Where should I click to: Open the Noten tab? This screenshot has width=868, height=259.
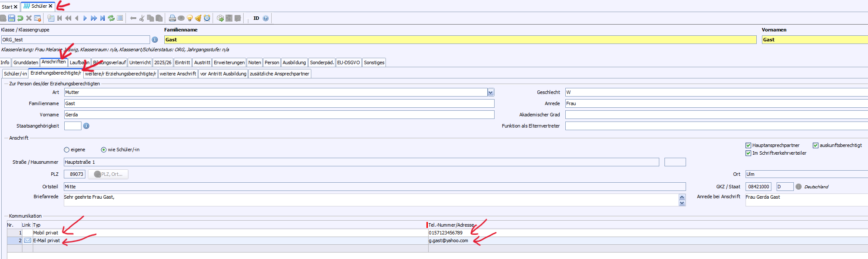click(x=255, y=62)
